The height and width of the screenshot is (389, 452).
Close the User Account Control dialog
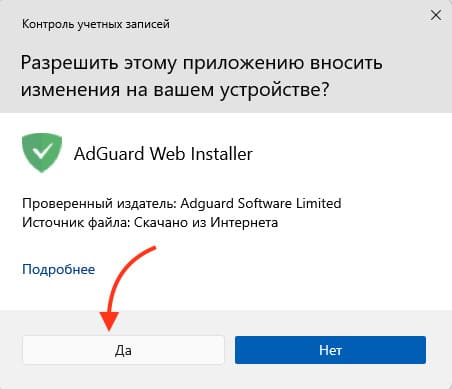tap(436, 15)
